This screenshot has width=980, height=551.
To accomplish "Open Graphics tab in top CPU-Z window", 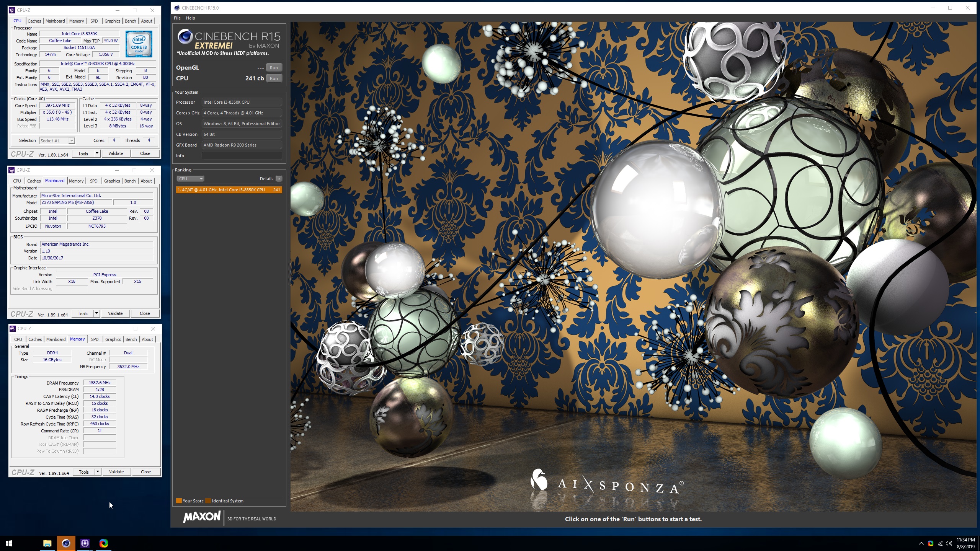I will pos(113,21).
